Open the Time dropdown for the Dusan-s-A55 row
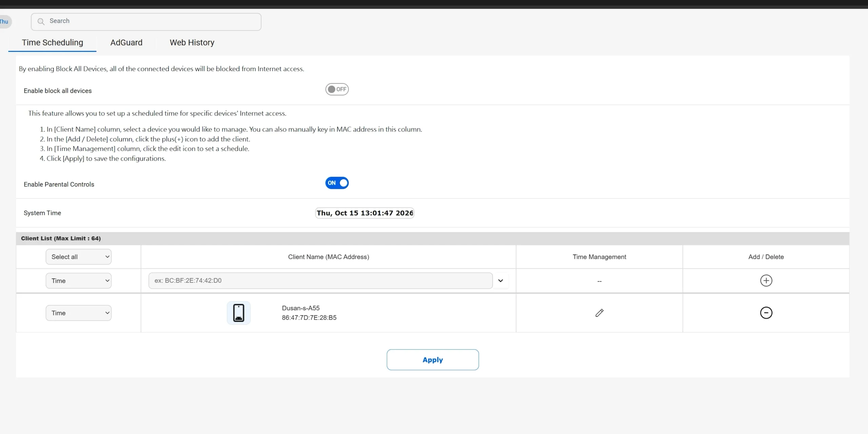Viewport: 868px width, 434px height. (x=78, y=313)
